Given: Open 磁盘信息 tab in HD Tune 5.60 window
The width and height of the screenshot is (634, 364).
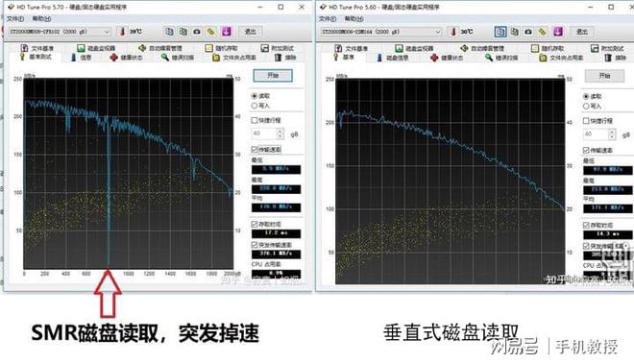Looking at the screenshot, I should click(x=392, y=58).
